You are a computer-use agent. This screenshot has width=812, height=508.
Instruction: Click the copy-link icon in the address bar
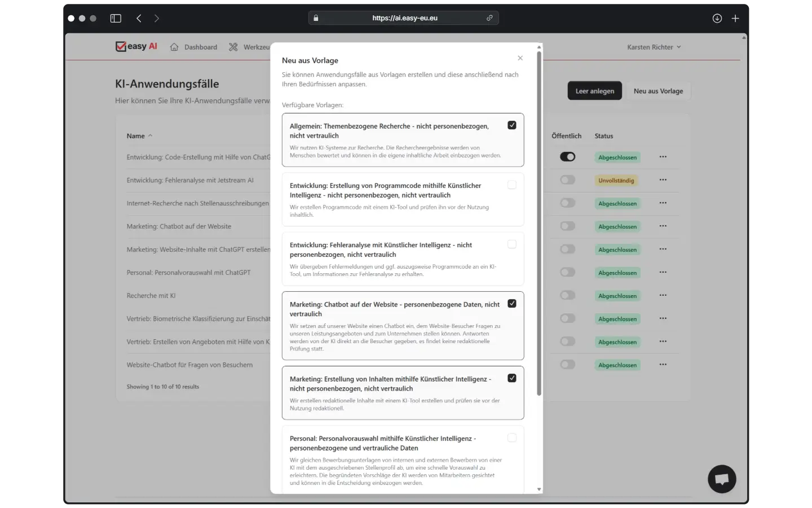tap(490, 17)
